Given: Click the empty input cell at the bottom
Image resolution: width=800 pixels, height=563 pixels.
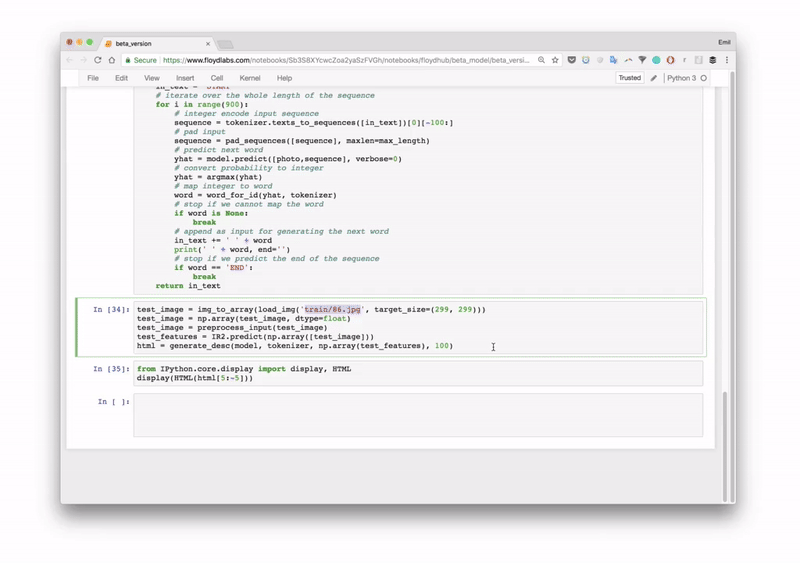Looking at the screenshot, I should tap(418, 414).
